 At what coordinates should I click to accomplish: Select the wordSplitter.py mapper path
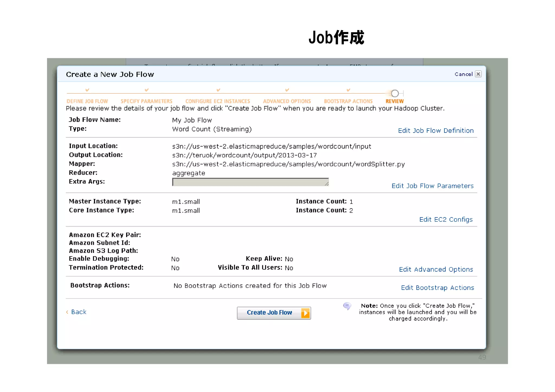pyautogui.click(x=288, y=164)
